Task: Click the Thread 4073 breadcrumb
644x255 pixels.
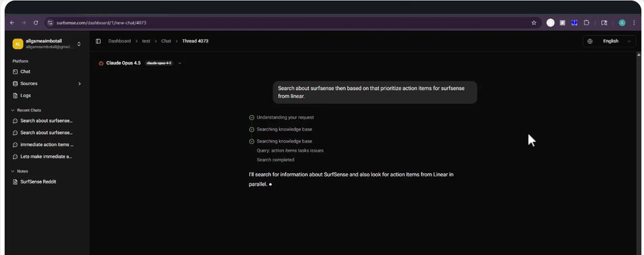Action: pyautogui.click(x=195, y=41)
